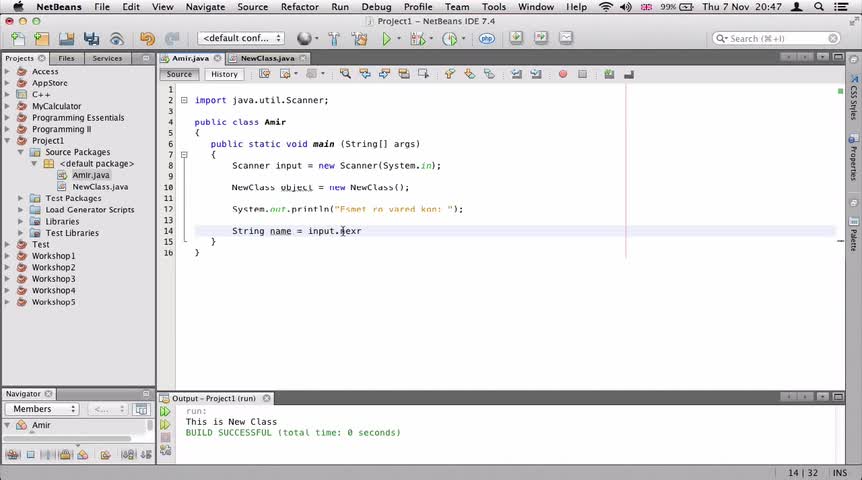Switch to the NewClass.java editor tab

click(267, 58)
